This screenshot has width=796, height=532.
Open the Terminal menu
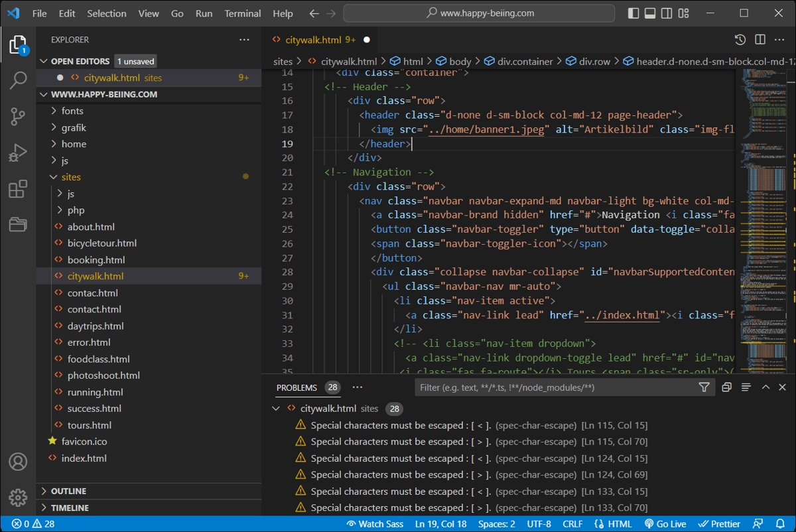pos(242,13)
